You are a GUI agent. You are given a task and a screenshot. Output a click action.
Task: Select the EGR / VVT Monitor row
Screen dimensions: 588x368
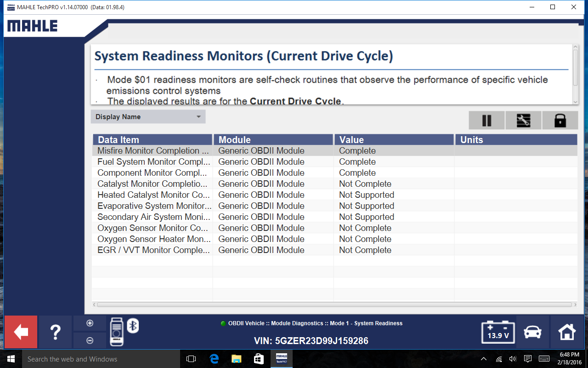coord(153,250)
